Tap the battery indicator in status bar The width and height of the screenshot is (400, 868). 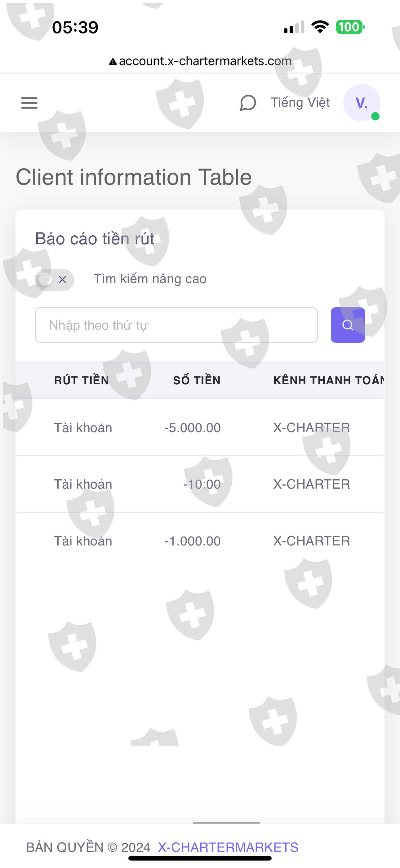350,27
